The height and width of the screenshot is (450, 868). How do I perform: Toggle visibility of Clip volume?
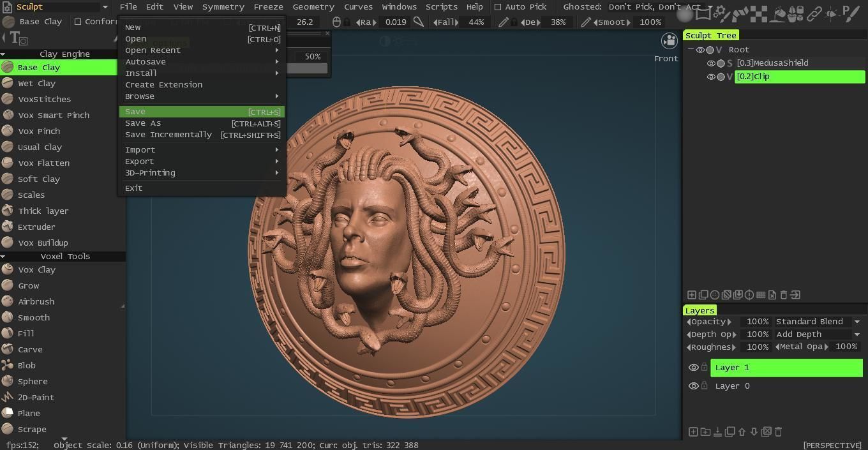click(x=711, y=77)
